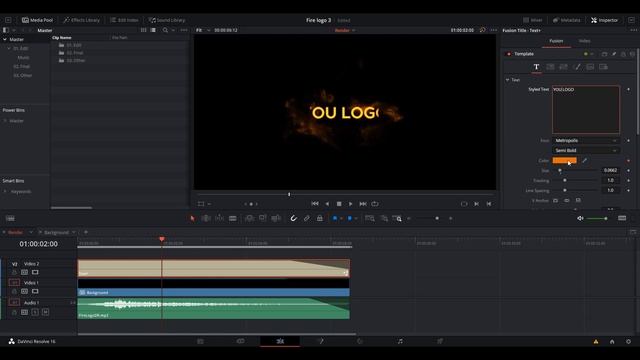Open the Sound Library panel
The height and width of the screenshot is (360, 640).
pyautogui.click(x=167, y=20)
